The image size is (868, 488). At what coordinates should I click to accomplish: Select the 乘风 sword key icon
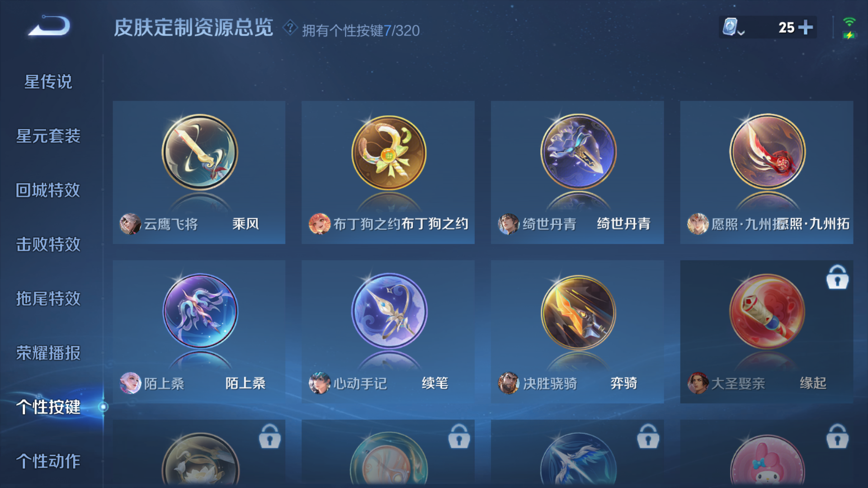click(x=199, y=152)
